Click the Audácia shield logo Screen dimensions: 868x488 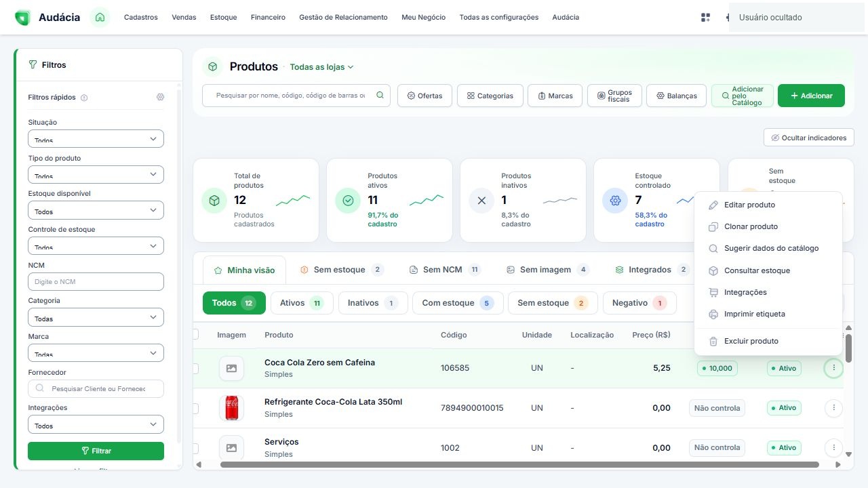tap(22, 18)
